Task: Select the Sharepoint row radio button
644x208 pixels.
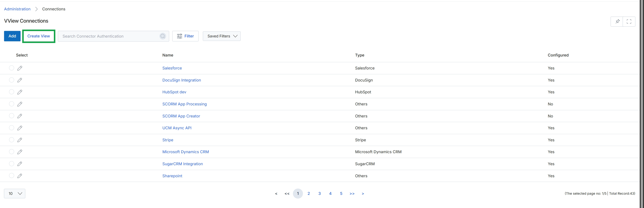Action: click(11, 176)
